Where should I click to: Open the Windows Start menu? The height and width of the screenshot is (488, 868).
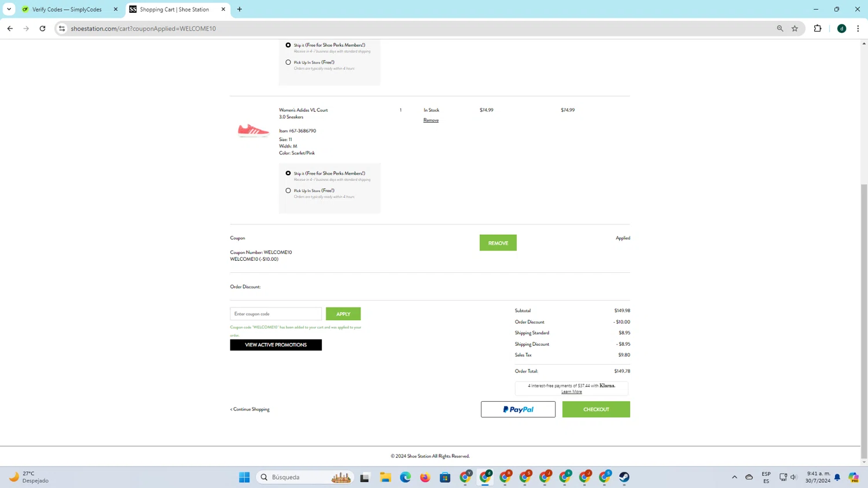coord(244,477)
